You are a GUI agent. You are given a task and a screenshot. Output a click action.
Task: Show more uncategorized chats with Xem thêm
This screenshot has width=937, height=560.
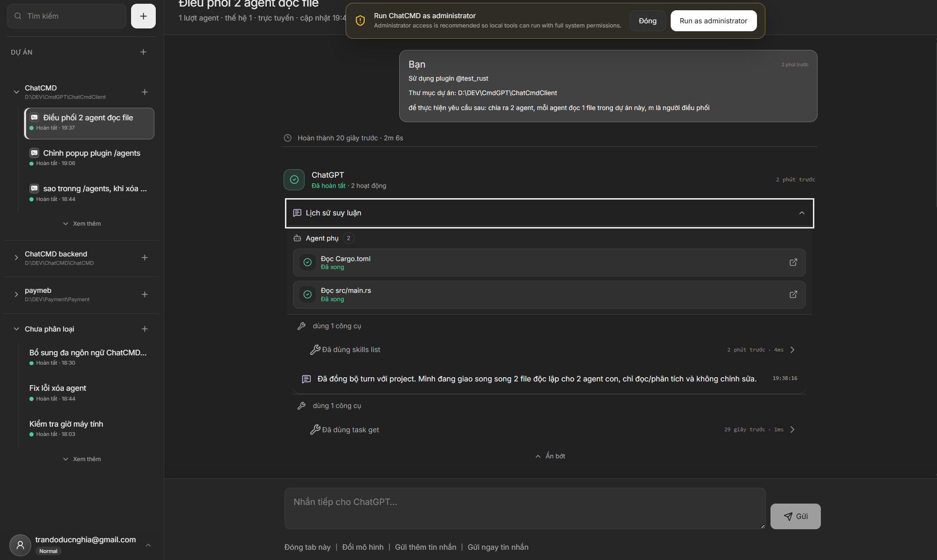[x=82, y=459]
